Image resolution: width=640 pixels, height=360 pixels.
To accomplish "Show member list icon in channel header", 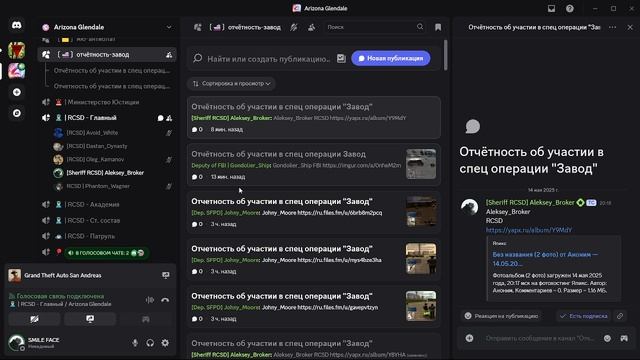I will pyautogui.click(x=311, y=27).
